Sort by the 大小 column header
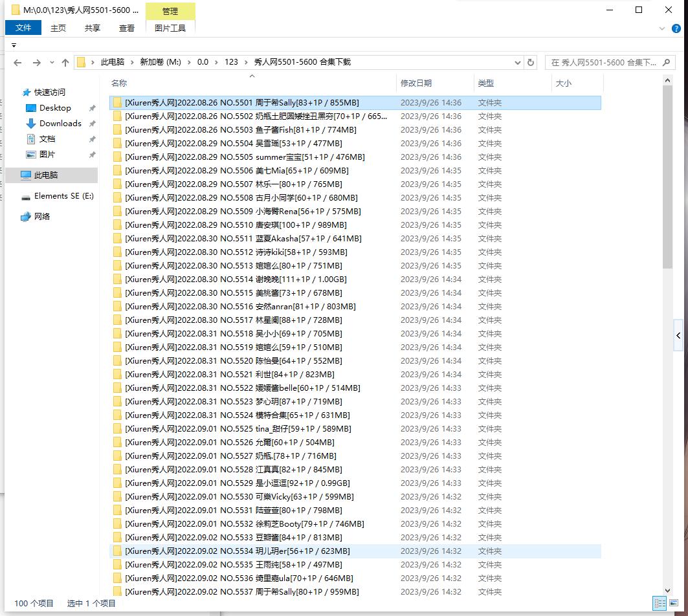This screenshot has height=616, width=688. point(563,83)
